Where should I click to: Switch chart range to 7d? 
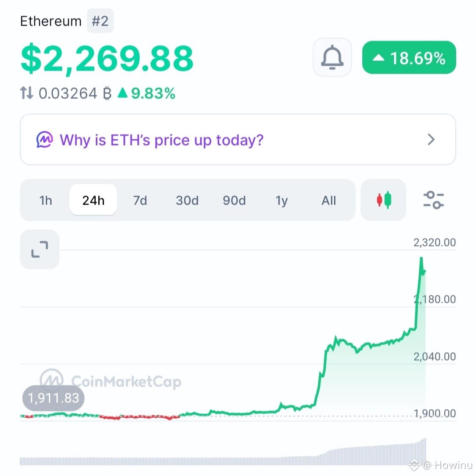pos(140,201)
